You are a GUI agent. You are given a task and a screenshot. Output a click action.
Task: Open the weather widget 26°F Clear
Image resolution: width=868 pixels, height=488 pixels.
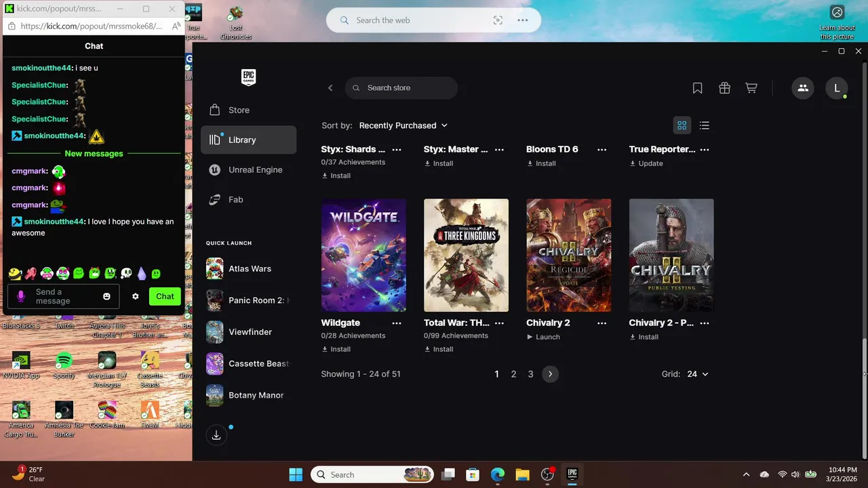[28, 474]
